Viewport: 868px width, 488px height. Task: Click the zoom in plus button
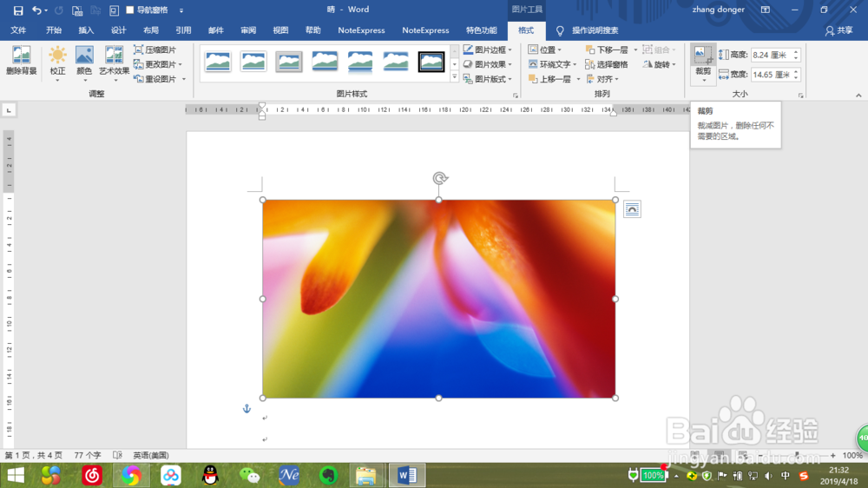(x=832, y=455)
